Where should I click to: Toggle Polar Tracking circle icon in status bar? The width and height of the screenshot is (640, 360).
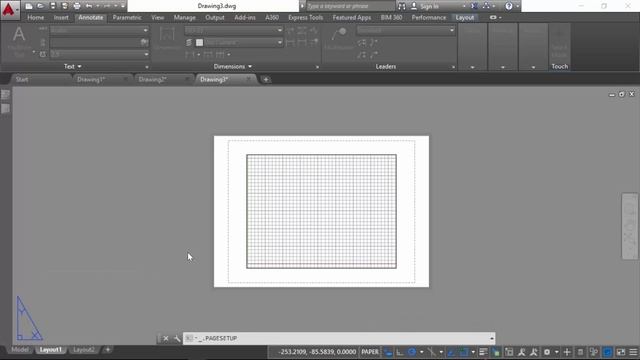(411, 352)
